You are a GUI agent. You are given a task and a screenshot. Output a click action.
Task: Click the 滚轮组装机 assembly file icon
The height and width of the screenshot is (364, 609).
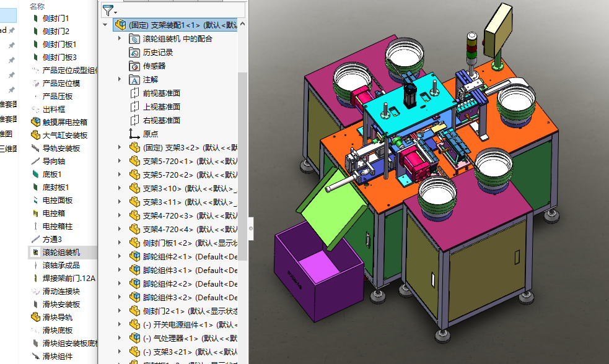click(x=35, y=252)
